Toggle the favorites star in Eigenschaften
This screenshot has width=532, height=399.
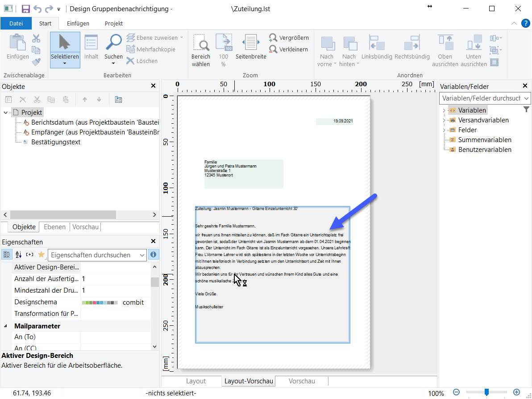coord(41,255)
